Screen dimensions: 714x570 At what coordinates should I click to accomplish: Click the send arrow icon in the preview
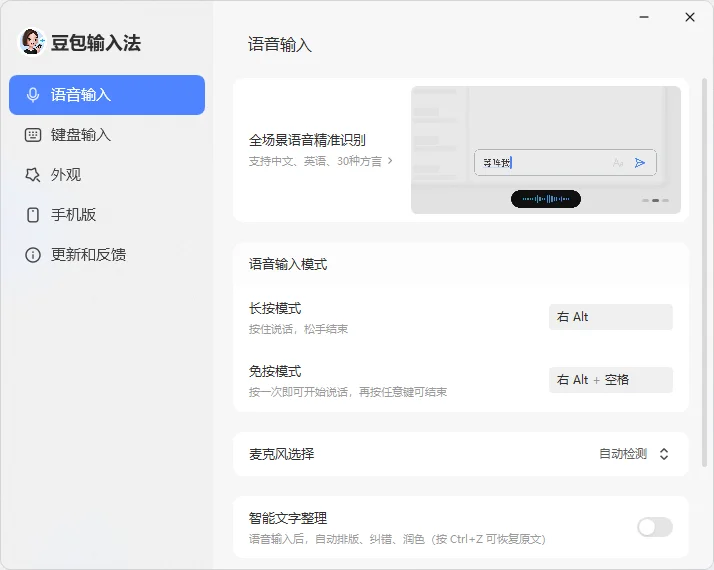[x=640, y=163]
